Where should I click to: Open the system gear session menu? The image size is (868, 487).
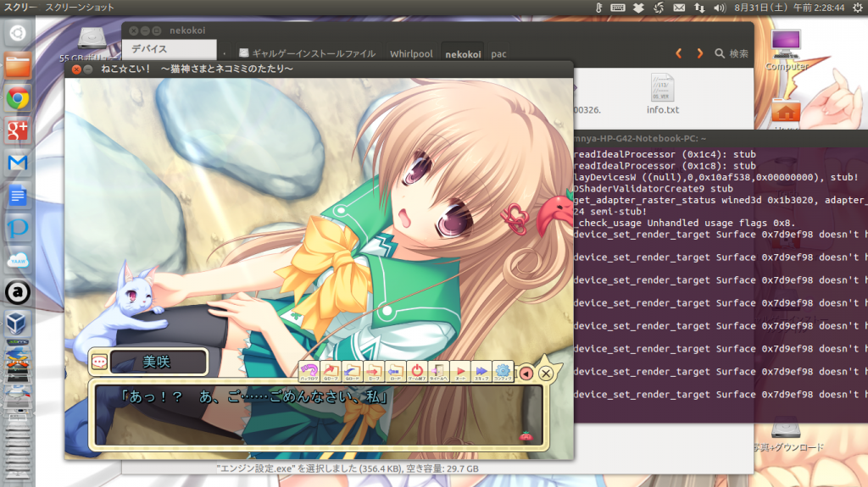858,8
